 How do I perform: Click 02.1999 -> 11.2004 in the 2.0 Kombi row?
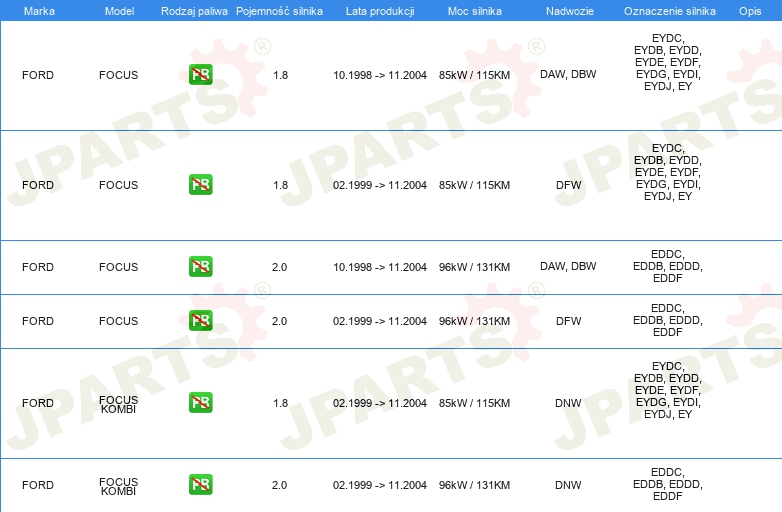click(x=380, y=485)
